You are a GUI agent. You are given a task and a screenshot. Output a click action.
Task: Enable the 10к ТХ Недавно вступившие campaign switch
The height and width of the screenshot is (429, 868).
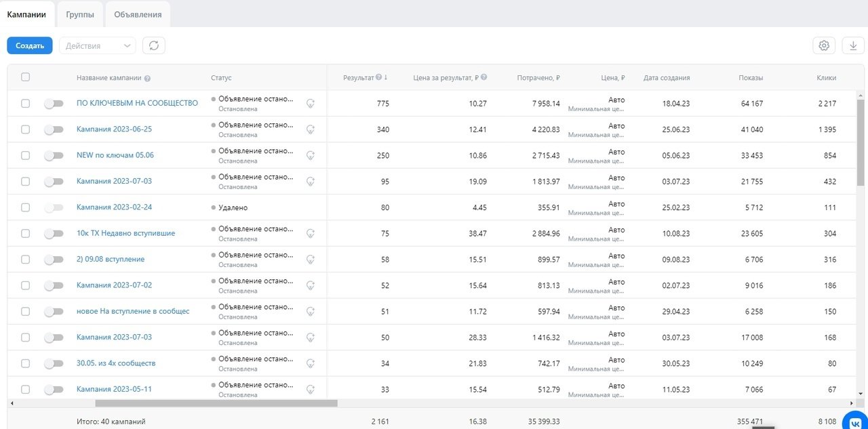click(x=54, y=233)
